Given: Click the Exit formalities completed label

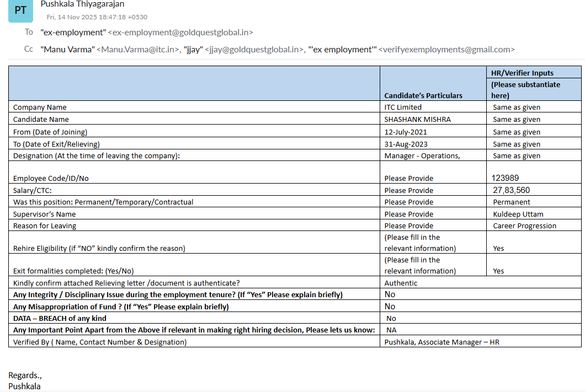Looking at the screenshot, I should [73, 271].
